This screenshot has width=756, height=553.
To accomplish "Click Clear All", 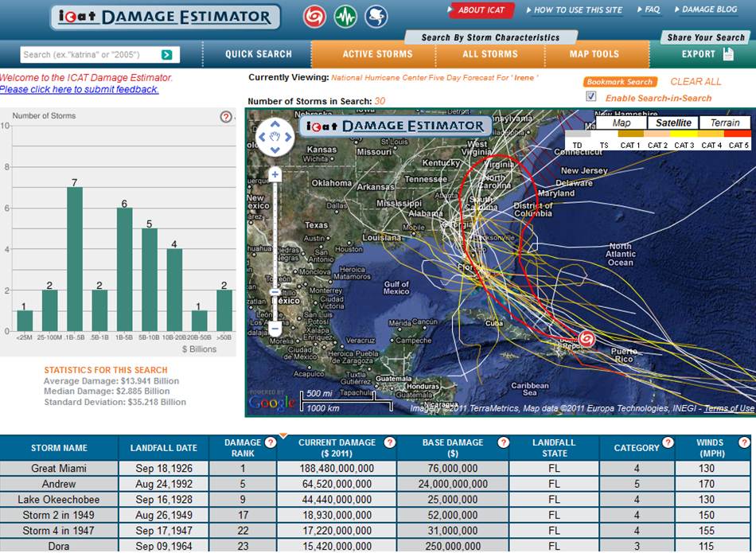I will 696,82.
